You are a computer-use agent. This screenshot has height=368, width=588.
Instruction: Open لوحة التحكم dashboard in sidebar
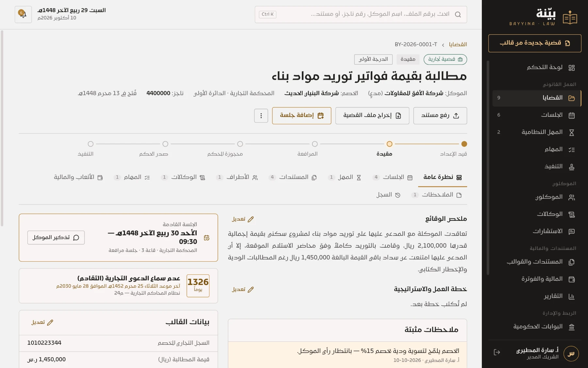[x=537, y=67]
